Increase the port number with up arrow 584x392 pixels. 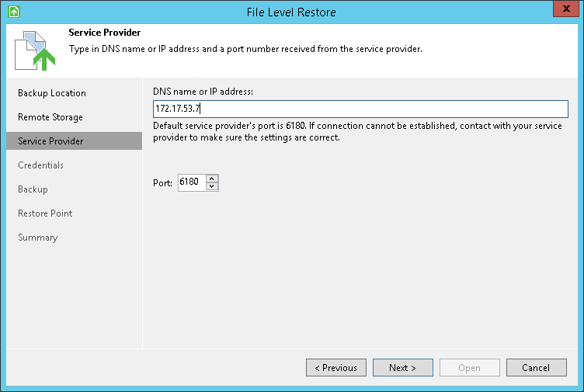213,179
